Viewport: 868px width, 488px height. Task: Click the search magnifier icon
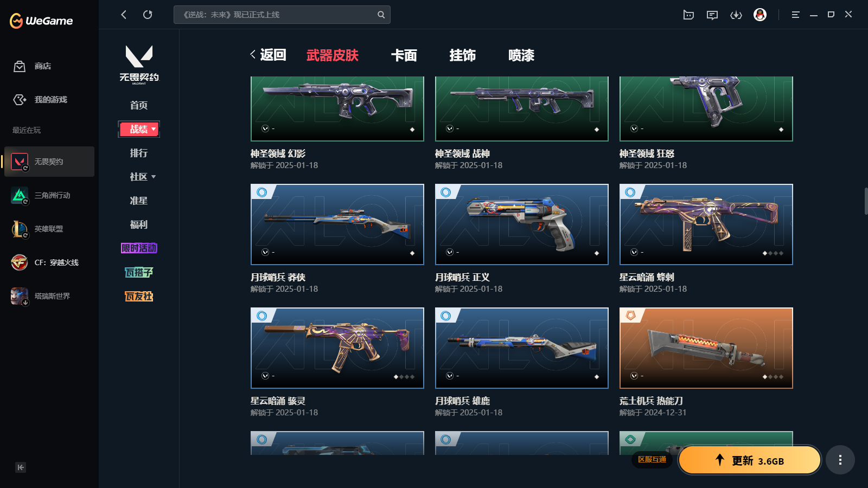(x=381, y=15)
